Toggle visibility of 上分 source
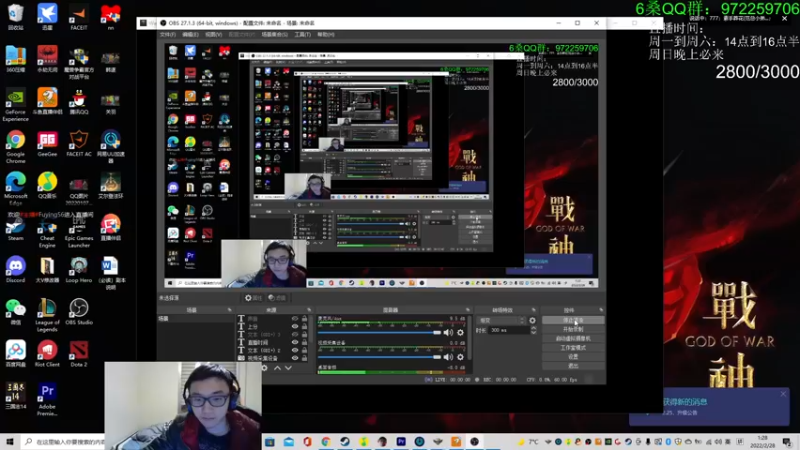 [295, 327]
